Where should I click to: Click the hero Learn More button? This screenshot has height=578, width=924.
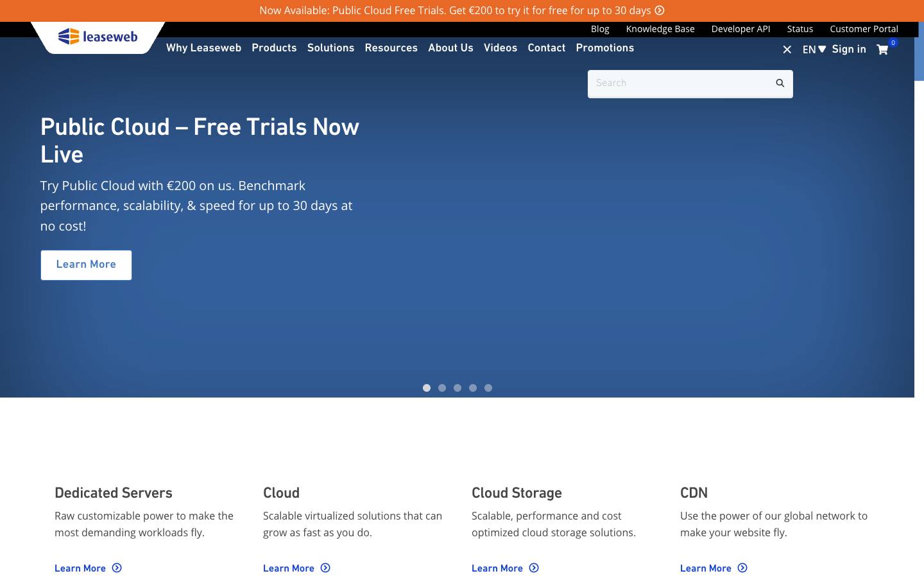[x=86, y=265]
